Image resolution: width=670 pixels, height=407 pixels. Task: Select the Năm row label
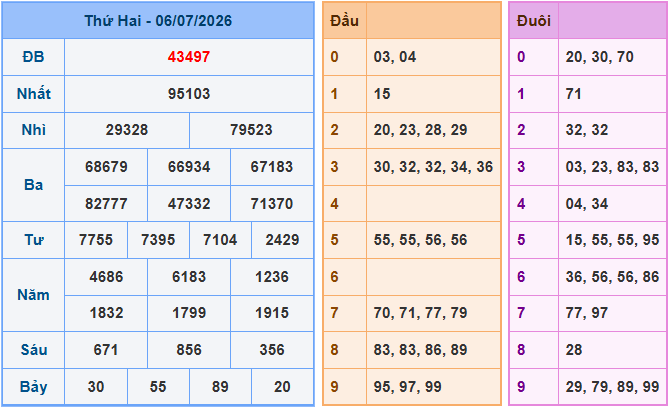(x=33, y=295)
